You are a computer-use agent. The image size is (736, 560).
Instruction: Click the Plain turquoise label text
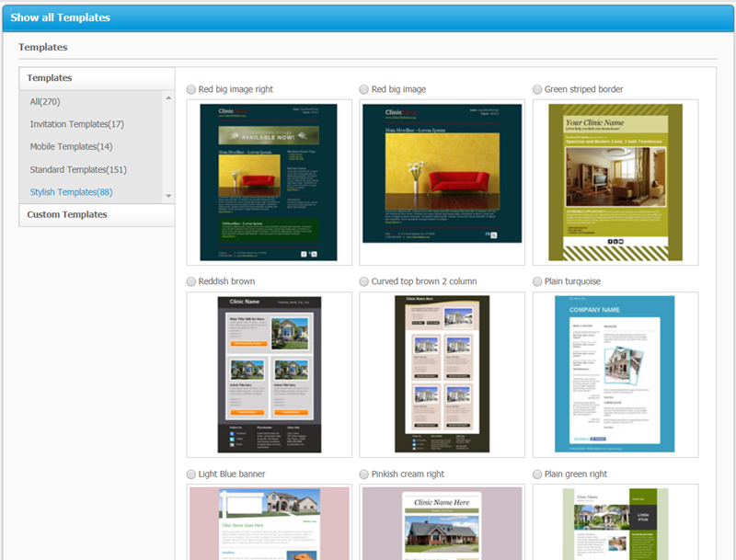(x=572, y=281)
